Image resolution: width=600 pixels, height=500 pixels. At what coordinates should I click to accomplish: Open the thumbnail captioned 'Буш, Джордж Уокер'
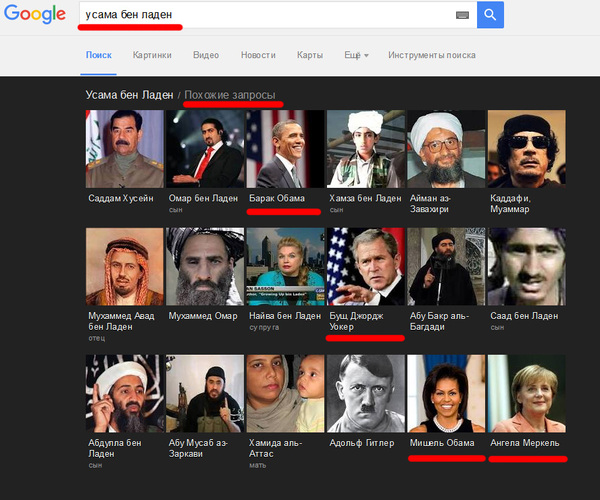(x=365, y=267)
